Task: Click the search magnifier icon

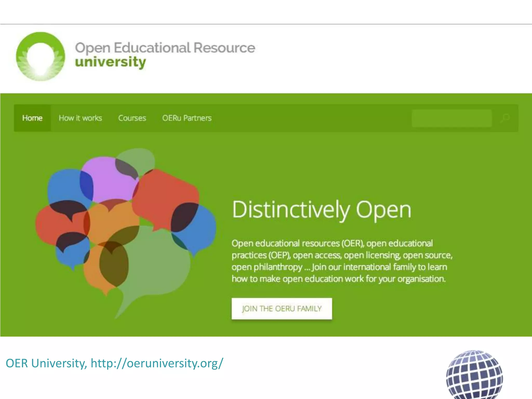Action: point(505,118)
